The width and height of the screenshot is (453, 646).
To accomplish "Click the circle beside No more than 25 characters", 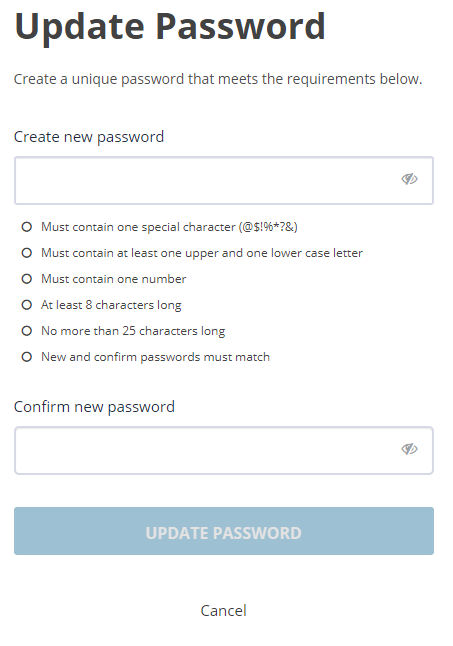I will [x=27, y=331].
